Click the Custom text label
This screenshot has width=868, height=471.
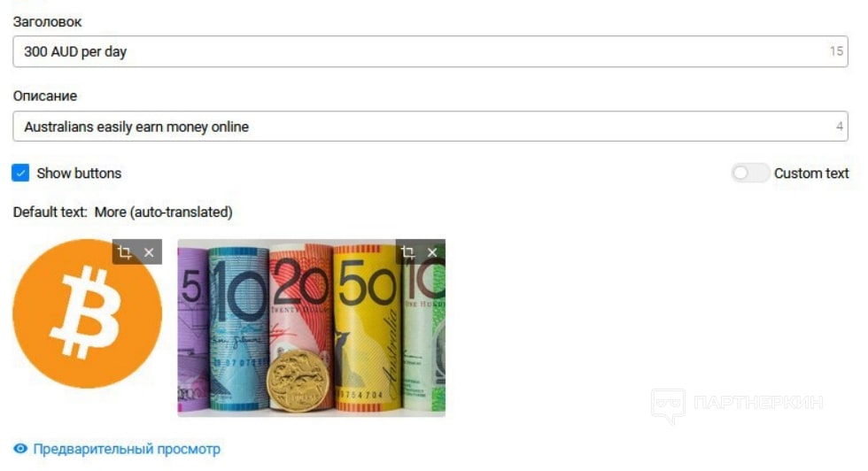click(x=811, y=174)
